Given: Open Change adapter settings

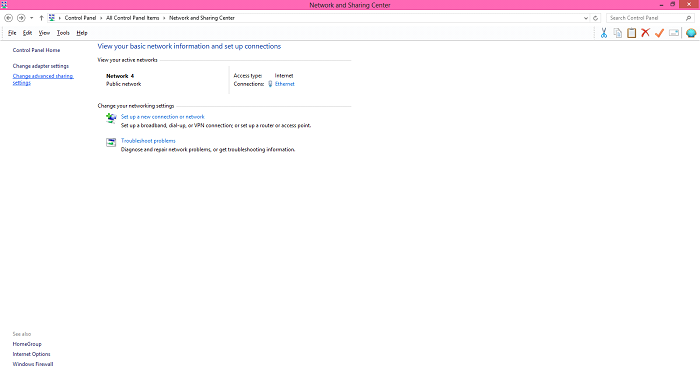Looking at the screenshot, I should pyautogui.click(x=41, y=66).
